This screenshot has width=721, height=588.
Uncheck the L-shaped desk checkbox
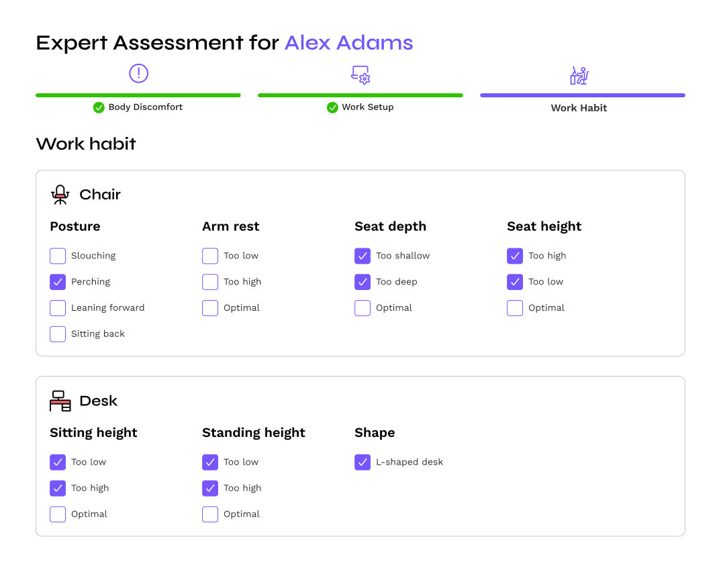(363, 462)
